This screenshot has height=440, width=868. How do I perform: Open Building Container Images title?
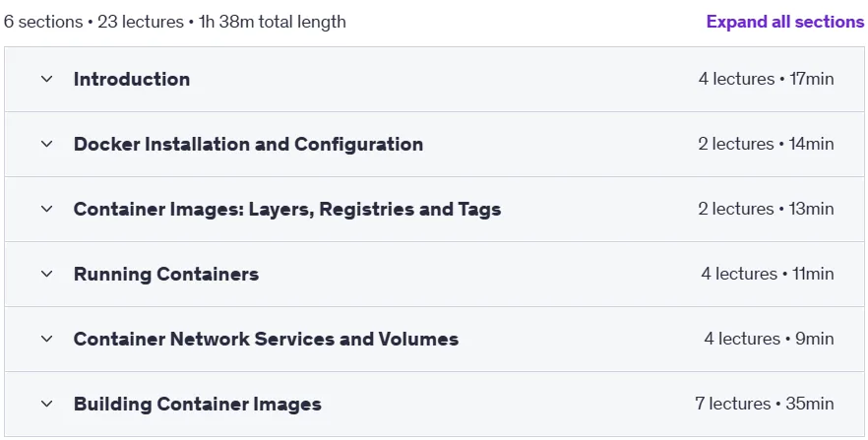tap(198, 404)
